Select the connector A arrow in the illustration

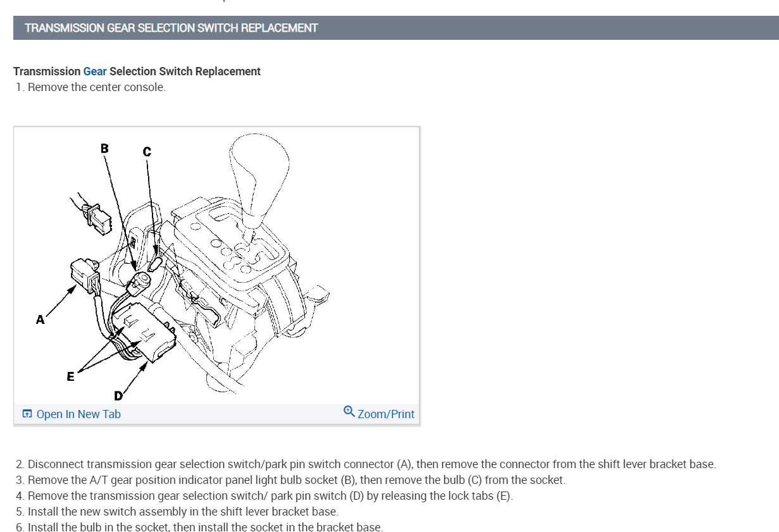[63, 297]
